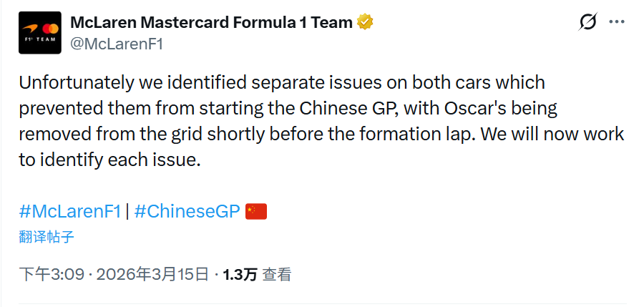The image size is (644, 307).
Task: Click the tweet text starting with 'Unfortunately'
Action: [282, 83]
